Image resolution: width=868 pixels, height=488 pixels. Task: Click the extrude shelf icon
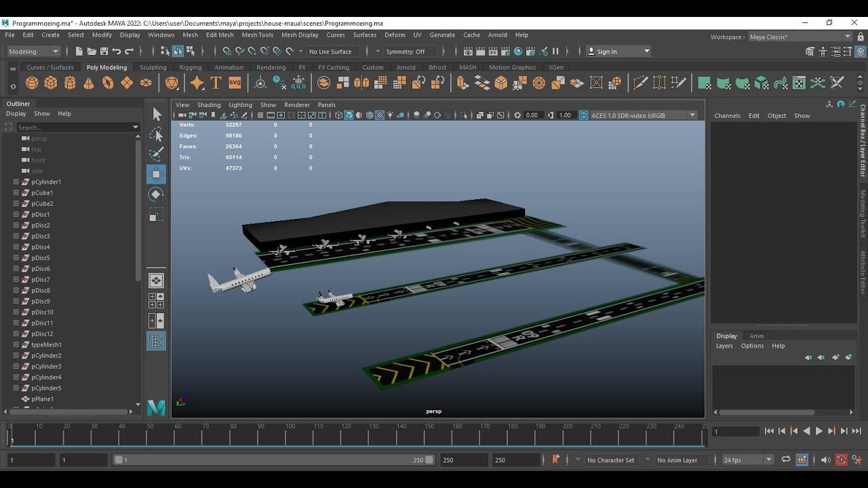point(463,83)
